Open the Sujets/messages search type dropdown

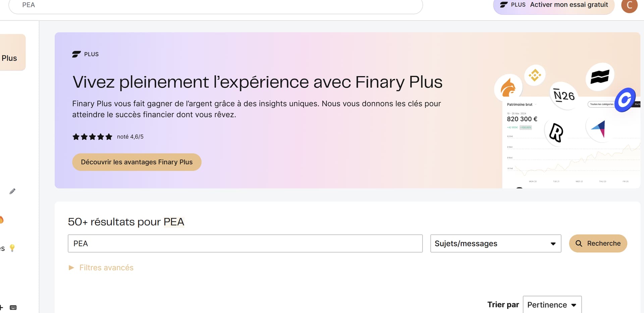(495, 243)
